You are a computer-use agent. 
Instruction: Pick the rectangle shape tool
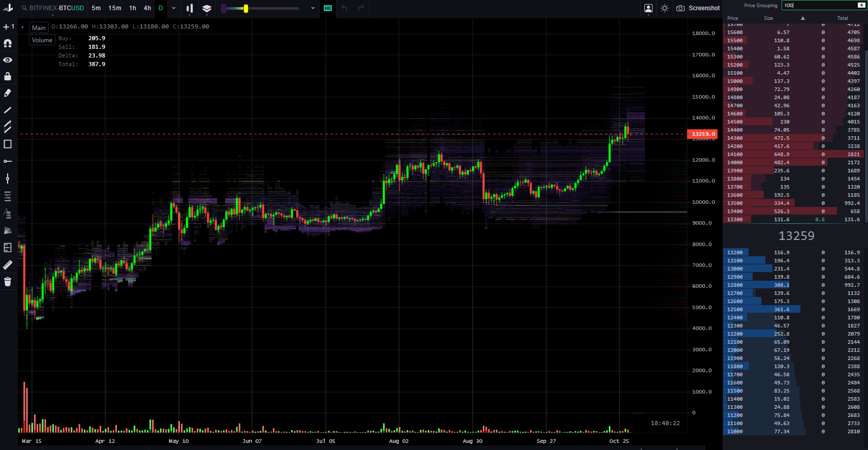coord(8,144)
